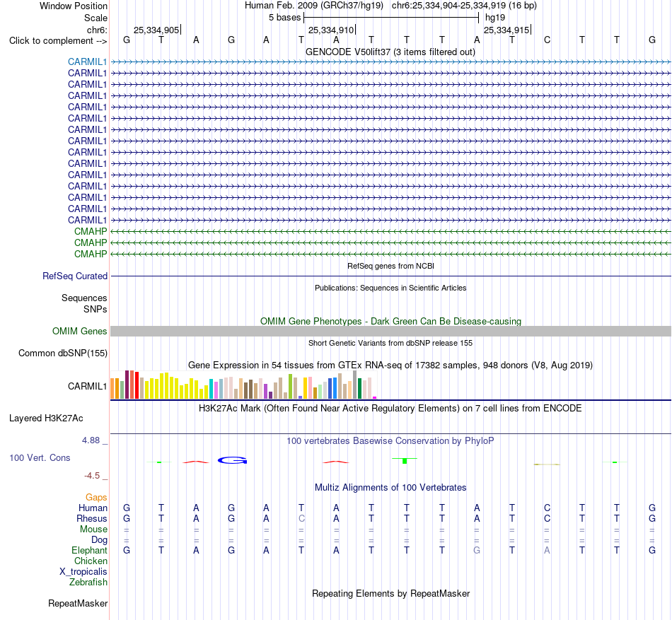Open the GENCODE V50lift37 track title

tap(390, 52)
